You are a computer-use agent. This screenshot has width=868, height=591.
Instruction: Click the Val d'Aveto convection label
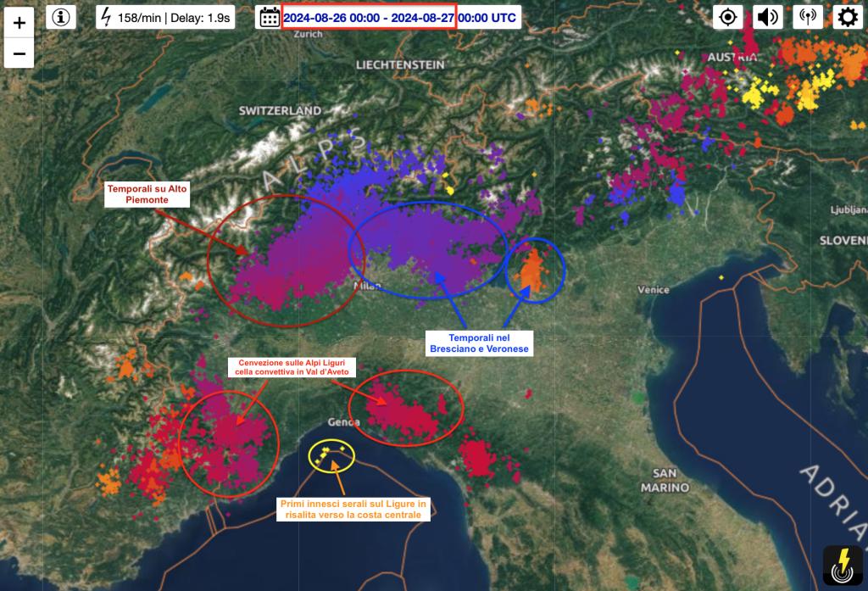pos(292,367)
